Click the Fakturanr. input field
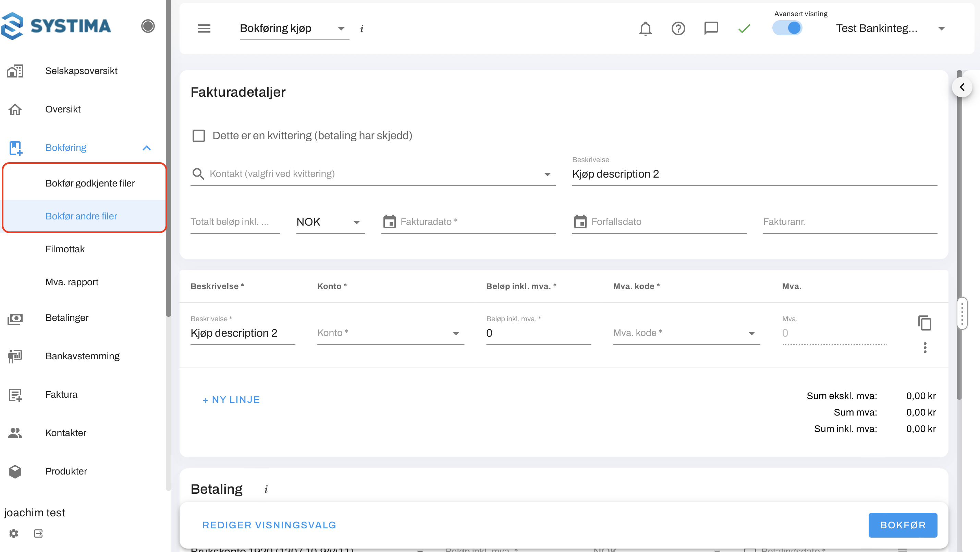 tap(849, 222)
